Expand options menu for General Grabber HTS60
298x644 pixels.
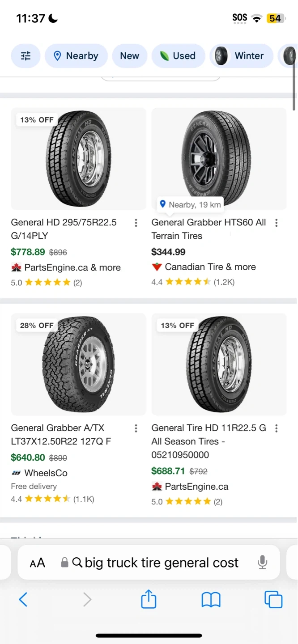click(277, 223)
